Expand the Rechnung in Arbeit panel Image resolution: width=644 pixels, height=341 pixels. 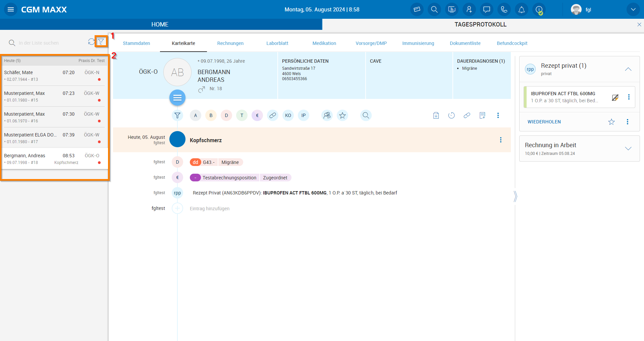628,149
